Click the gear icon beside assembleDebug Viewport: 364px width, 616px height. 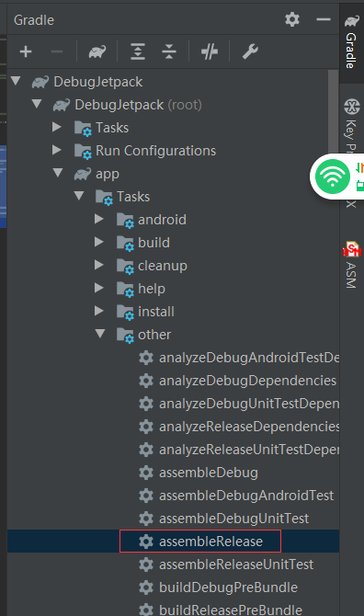[145, 473]
